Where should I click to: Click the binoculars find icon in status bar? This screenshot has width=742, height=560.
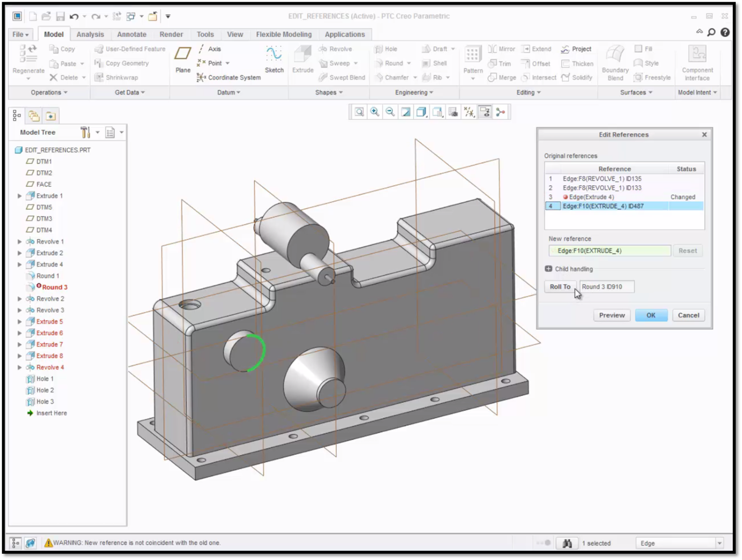(x=567, y=543)
